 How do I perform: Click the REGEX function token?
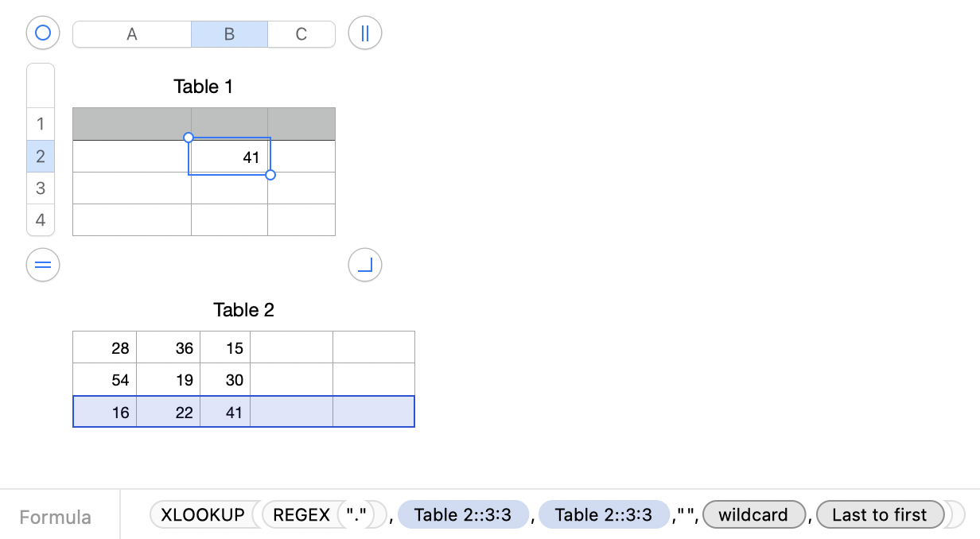tap(301, 515)
